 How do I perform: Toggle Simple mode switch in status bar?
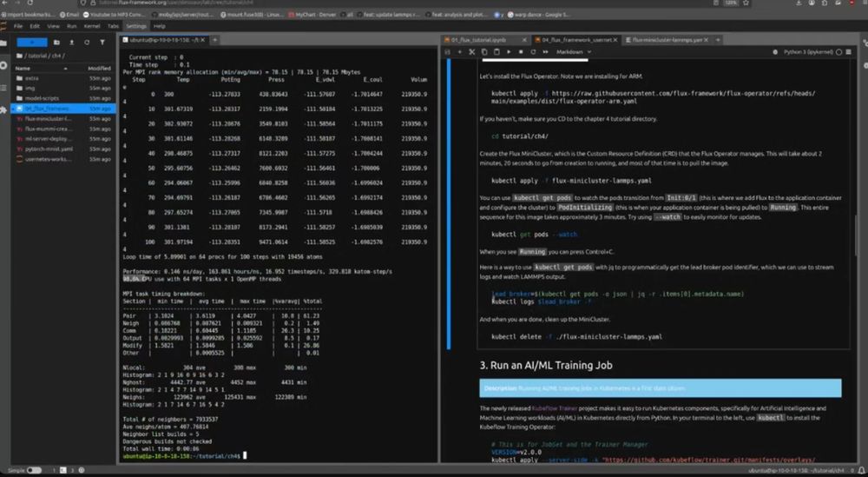pos(35,470)
